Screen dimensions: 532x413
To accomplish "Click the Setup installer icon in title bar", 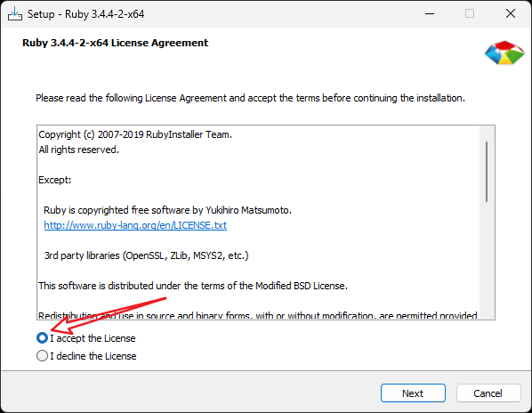I will [x=15, y=14].
